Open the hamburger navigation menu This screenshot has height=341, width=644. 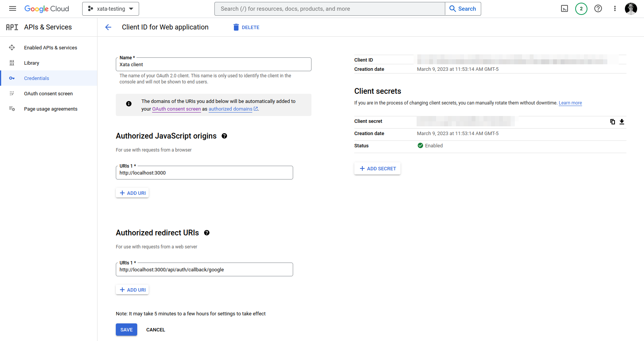tap(13, 8)
